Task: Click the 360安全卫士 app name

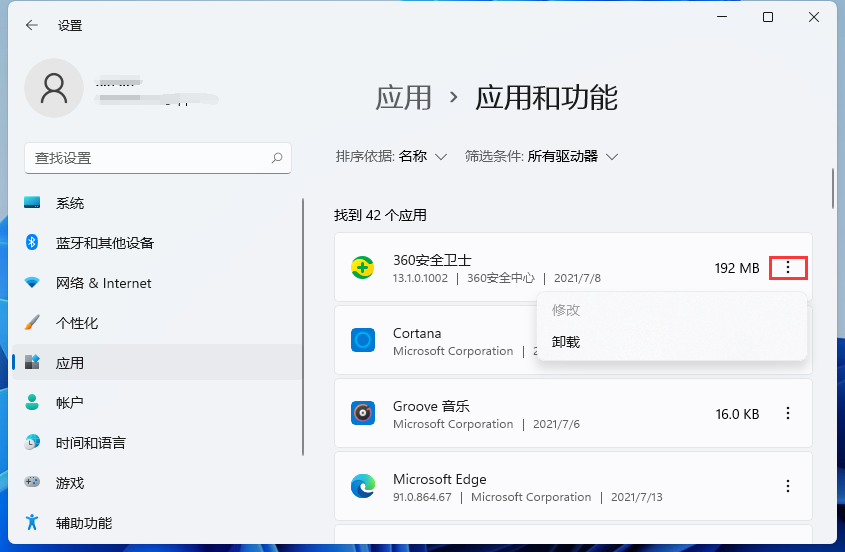Action: [432, 260]
